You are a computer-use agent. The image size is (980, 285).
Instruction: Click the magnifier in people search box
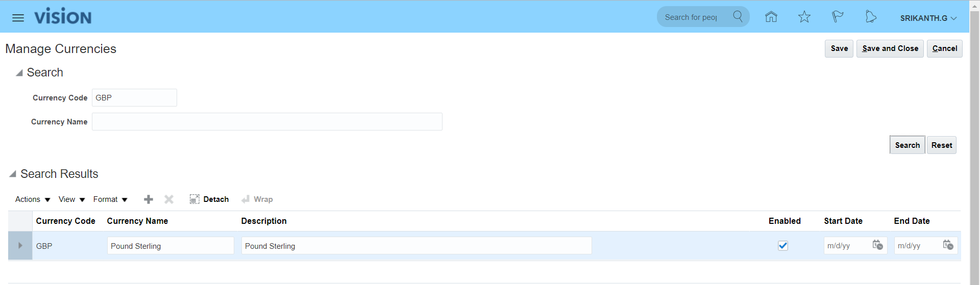click(738, 16)
